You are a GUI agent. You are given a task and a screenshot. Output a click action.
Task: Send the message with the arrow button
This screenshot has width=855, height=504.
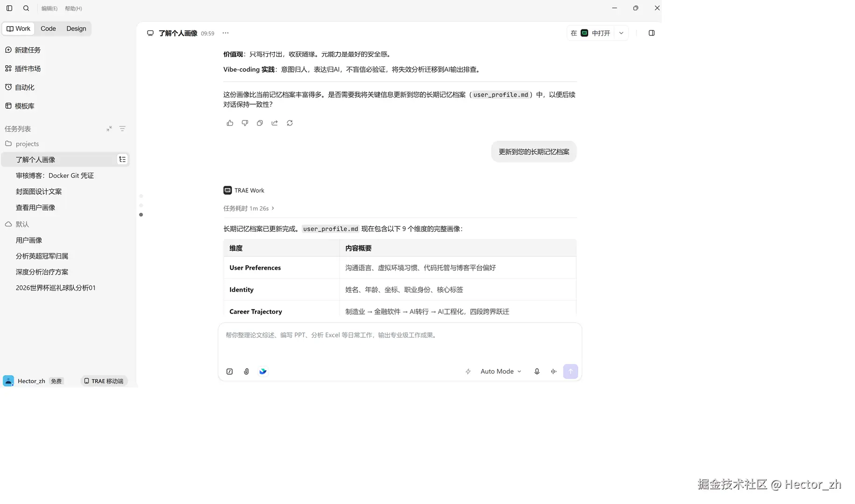click(570, 371)
